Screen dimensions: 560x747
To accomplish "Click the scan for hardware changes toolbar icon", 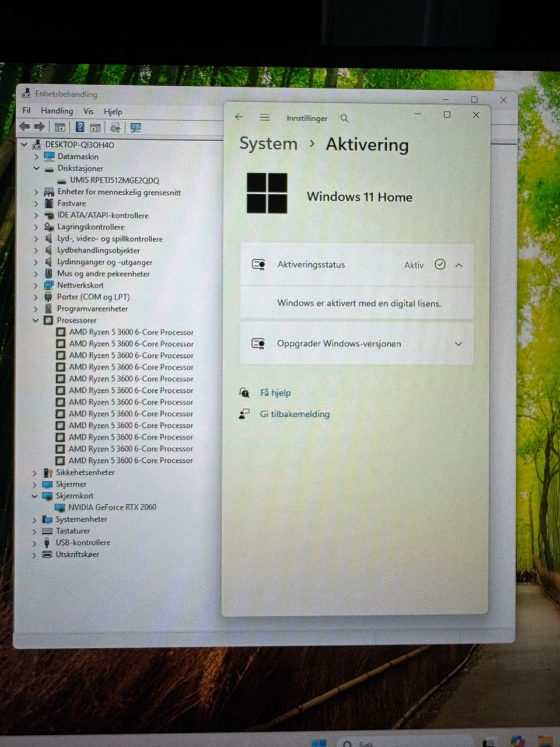I will [x=115, y=127].
